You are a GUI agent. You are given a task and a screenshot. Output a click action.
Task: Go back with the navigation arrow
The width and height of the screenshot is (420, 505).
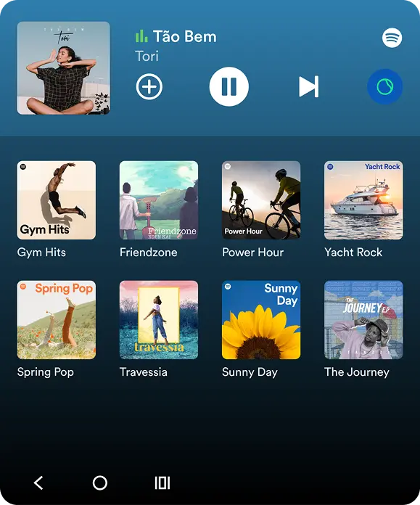coord(38,483)
